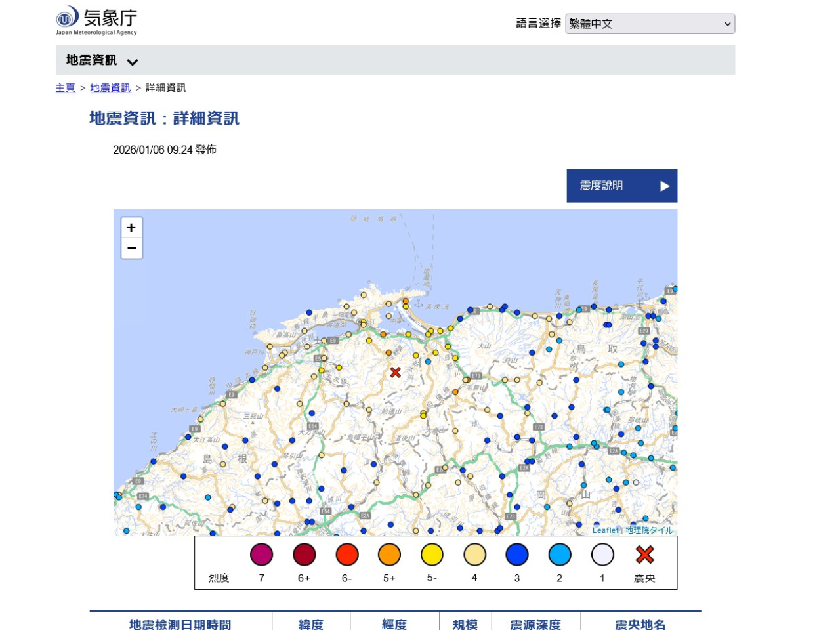Click the 地震檢測日期時間 table header
The width and height of the screenshot is (840, 630).
180,625
